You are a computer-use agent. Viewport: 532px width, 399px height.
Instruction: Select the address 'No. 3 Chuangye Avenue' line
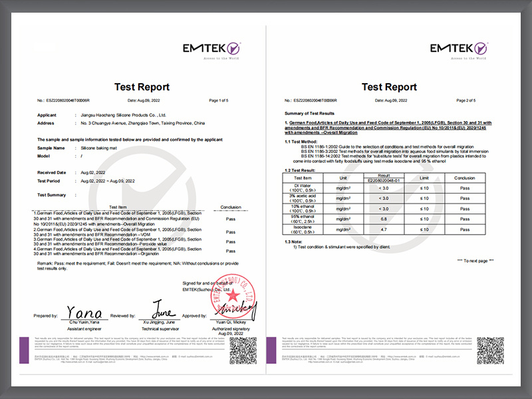coord(142,123)
